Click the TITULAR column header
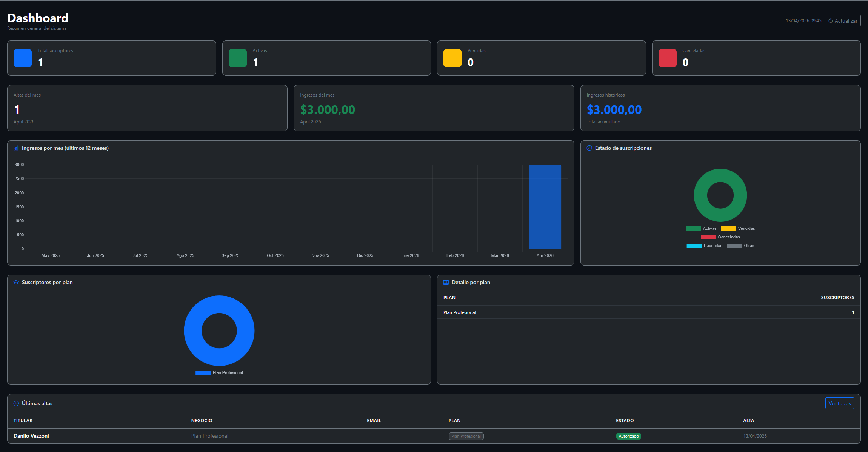868x452 pixels. pyautogui.click(x=23, y=420)
